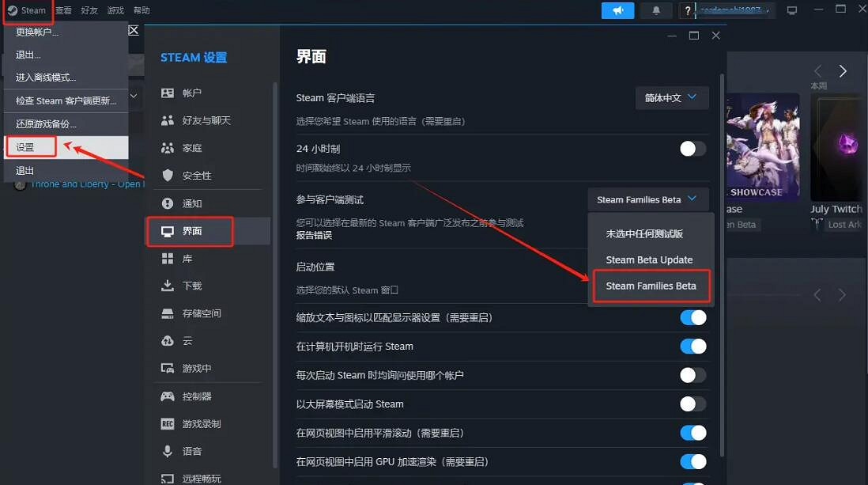Select 进入离线模式 from the Steam menu
Viewport: 868px width, 485px height.
47,78
